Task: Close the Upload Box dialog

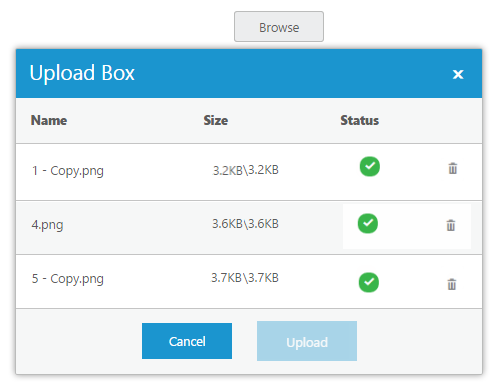Action: [x=458, y=74]
